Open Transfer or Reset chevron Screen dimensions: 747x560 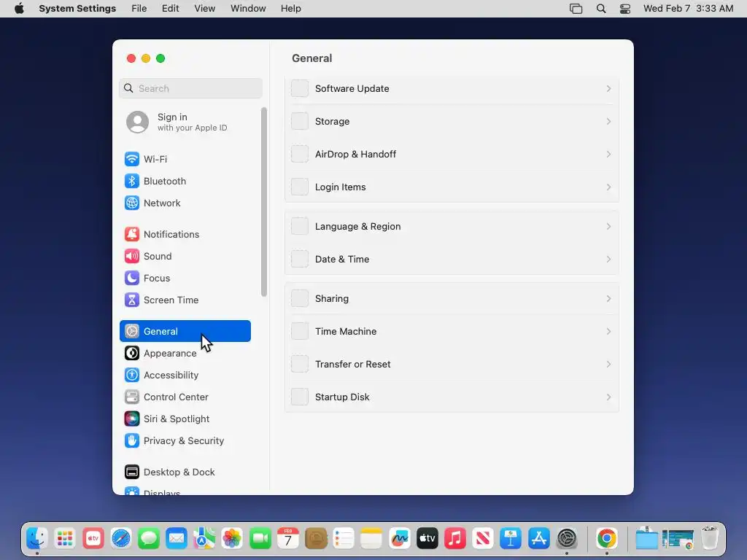[x=608, y=365]
